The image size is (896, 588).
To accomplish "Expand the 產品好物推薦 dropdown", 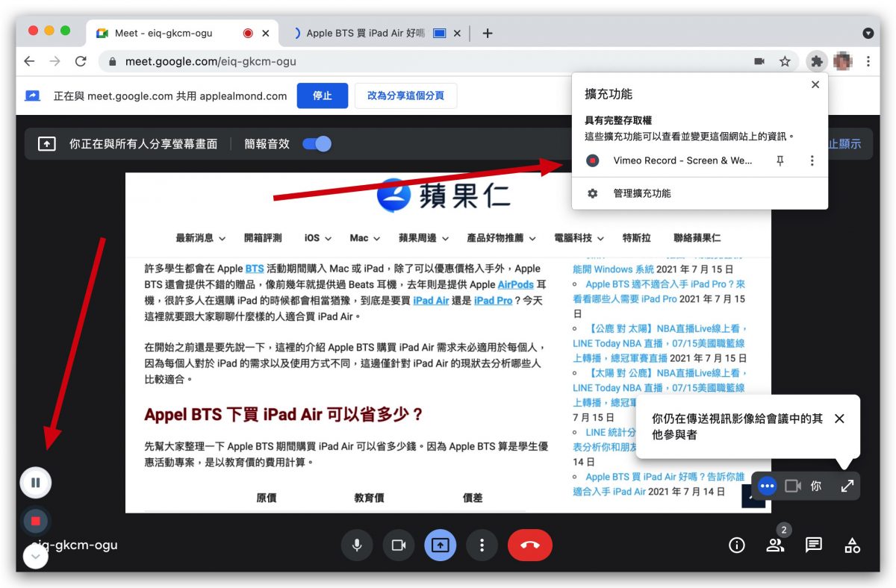I will (501, 238).
